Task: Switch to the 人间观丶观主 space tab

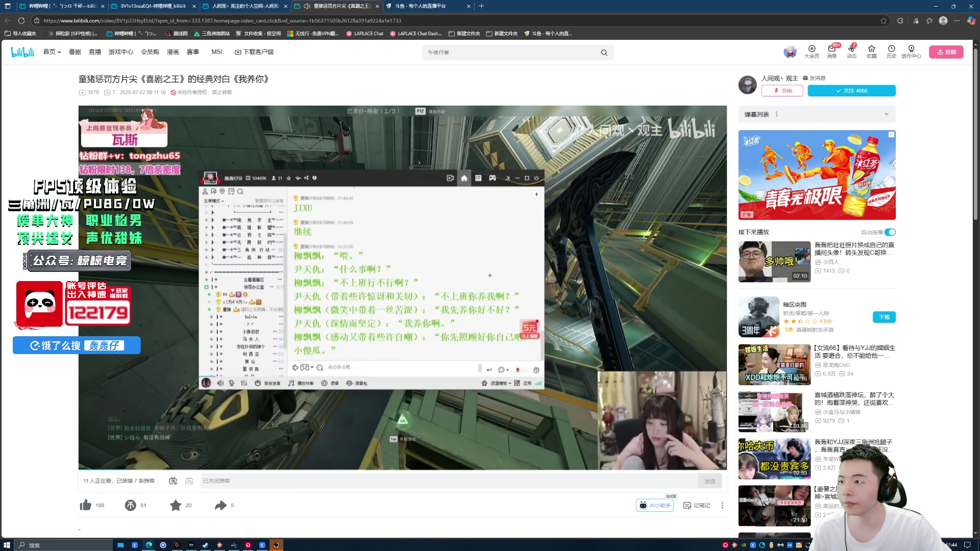Action: pyautogui.click(x=245, y=6)
